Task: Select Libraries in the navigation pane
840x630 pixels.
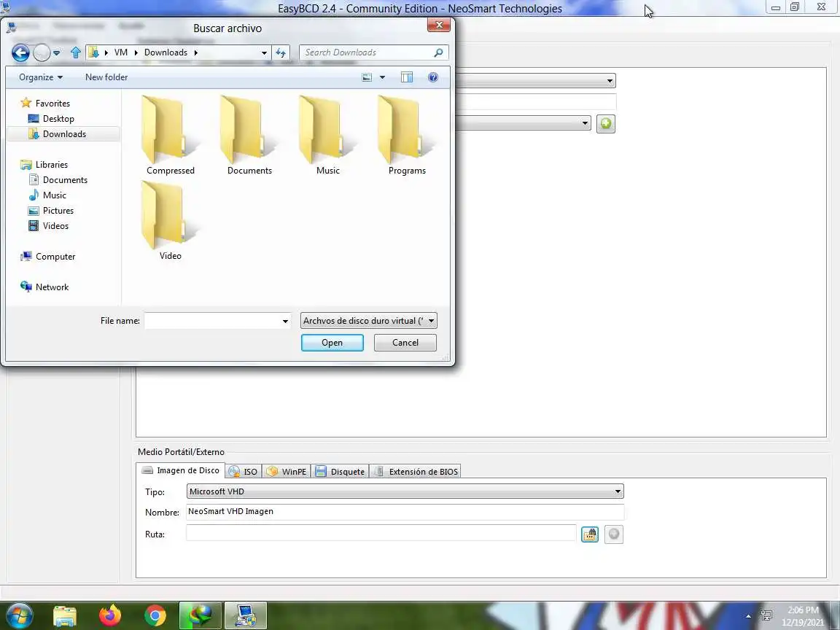Action: click(x=52, y=165)
